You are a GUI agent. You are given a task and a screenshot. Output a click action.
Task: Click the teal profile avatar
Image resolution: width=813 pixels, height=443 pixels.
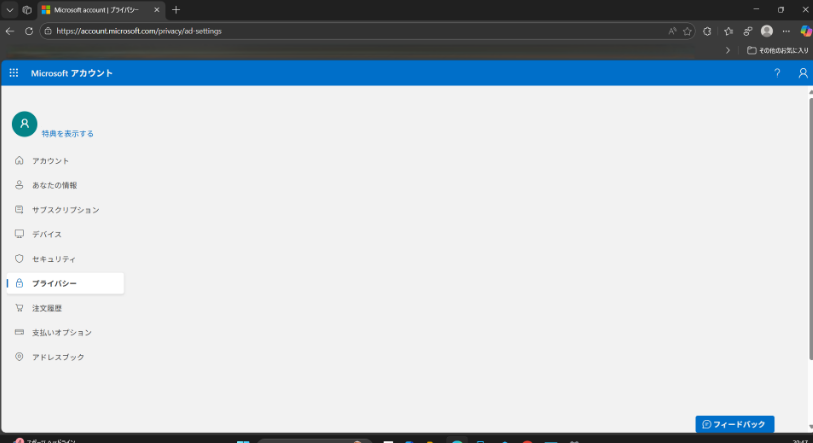24,124
